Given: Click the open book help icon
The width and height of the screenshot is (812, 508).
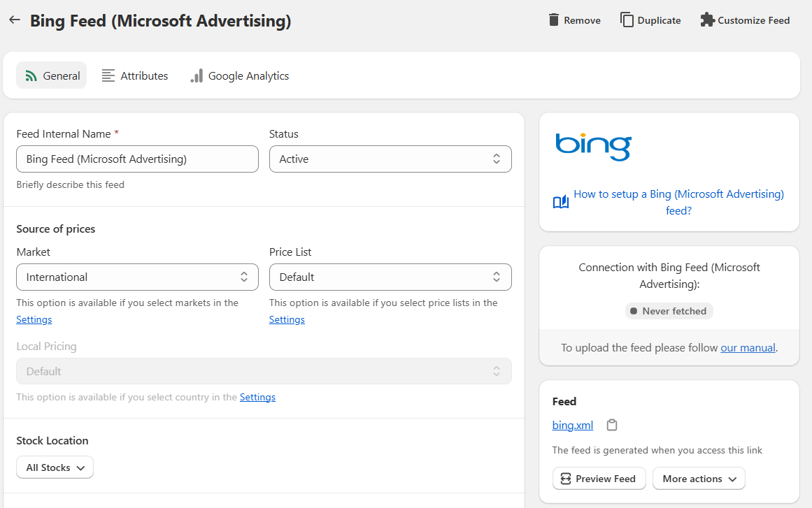Looking at the screenshot, I should tap(560, 202).
